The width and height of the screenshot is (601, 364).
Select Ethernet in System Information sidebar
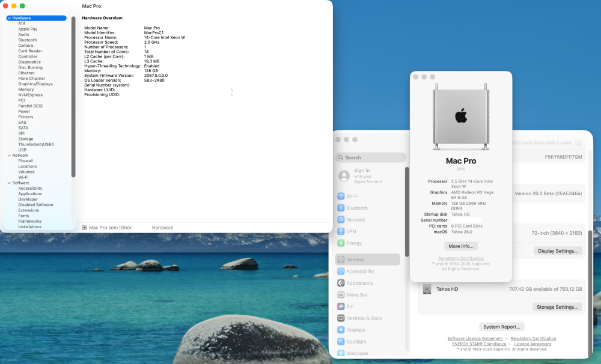coord(26,73)
